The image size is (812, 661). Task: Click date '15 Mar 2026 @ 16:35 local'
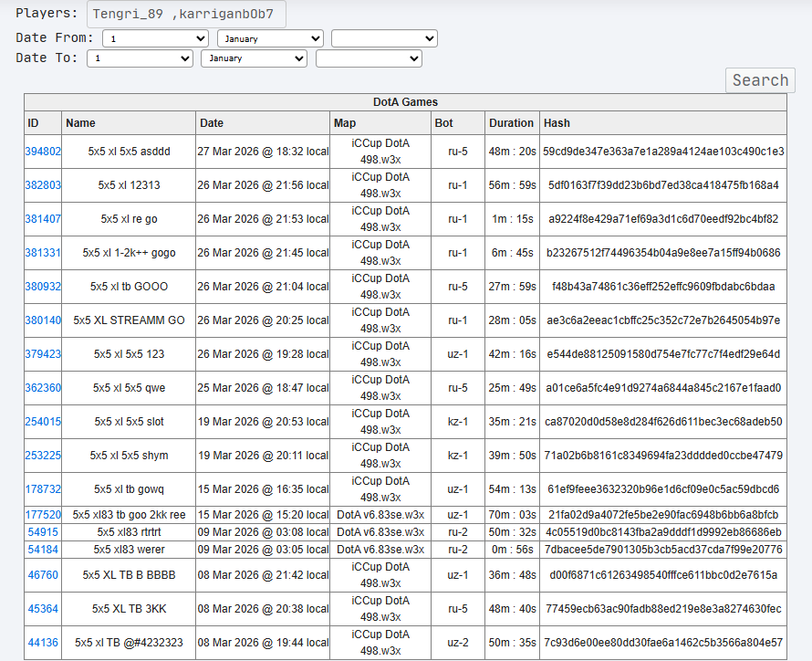pos(263,489)
